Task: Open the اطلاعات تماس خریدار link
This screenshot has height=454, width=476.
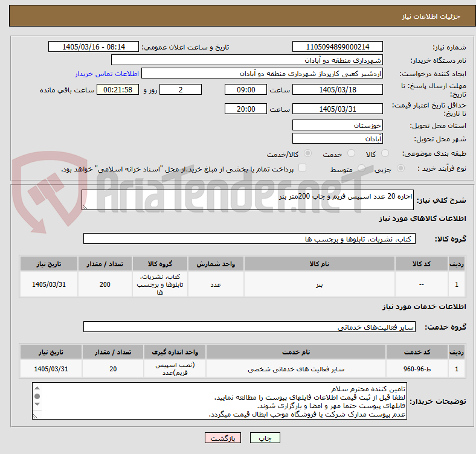Action: (107, 74)
